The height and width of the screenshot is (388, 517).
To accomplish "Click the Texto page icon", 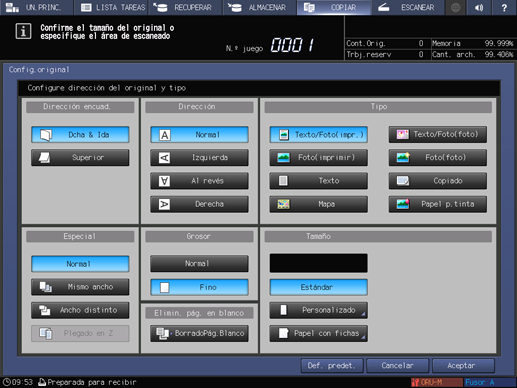I will tap(283, 181).
